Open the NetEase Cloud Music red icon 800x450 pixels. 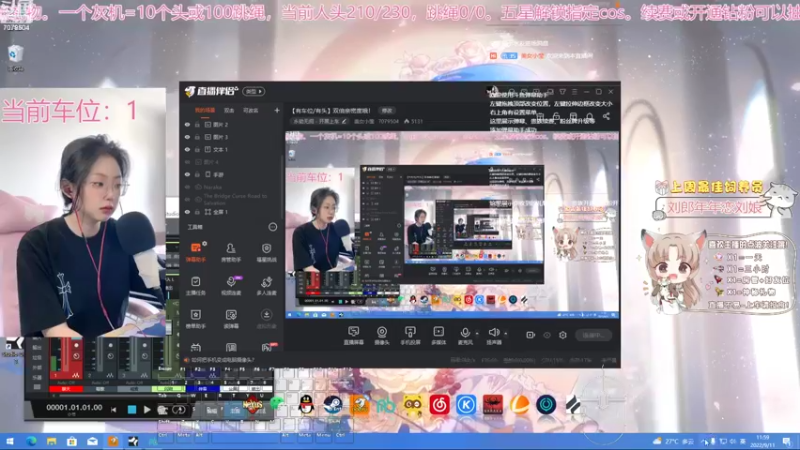click(439, 405)
